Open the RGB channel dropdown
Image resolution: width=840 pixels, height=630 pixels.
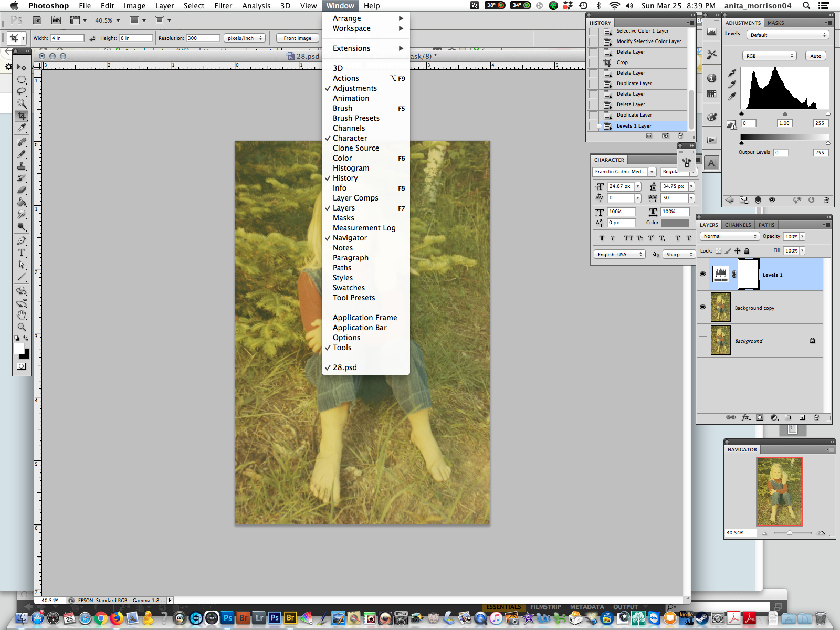coord(770,56)
